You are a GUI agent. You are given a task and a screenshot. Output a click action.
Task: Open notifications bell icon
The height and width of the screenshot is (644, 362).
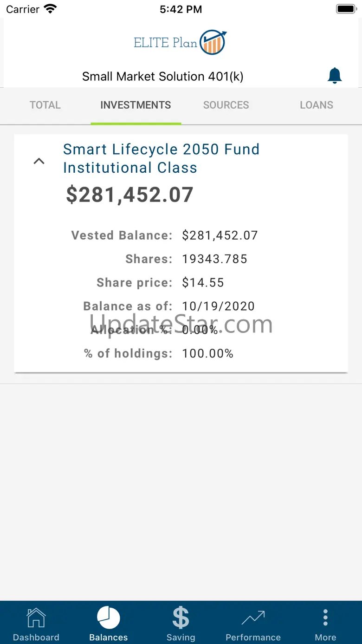pyautogui.click(x=335, y=75)
